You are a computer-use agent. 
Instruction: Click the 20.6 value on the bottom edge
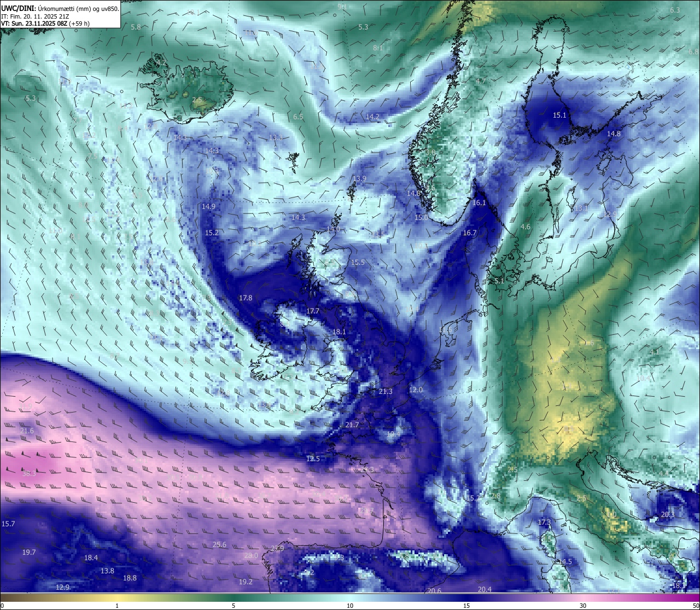[x=434, y=591]
